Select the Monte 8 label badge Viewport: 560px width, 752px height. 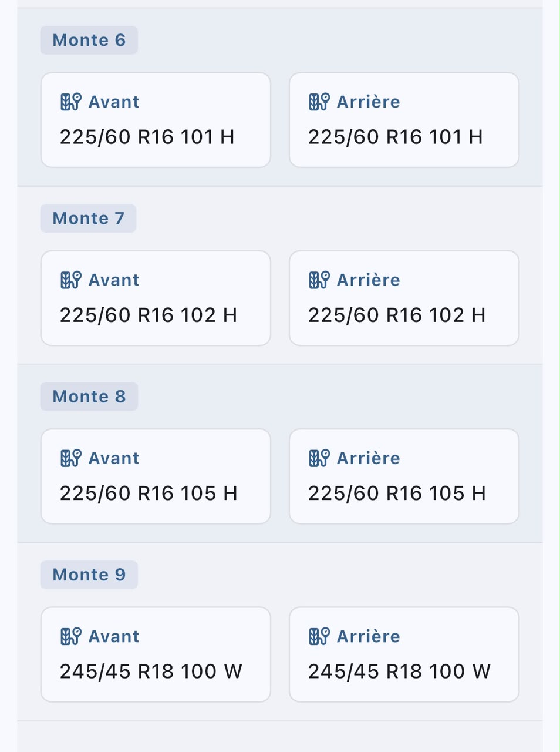[x=89, y=396]
